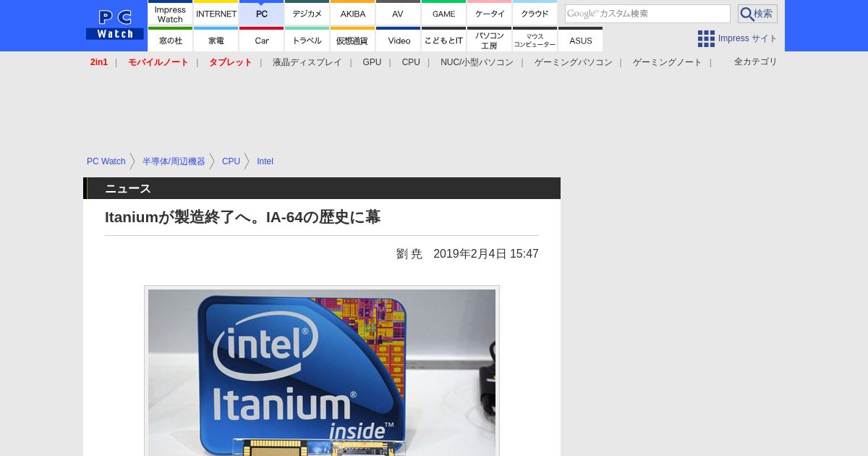Go to the モバイルノート category

point(158,62)
